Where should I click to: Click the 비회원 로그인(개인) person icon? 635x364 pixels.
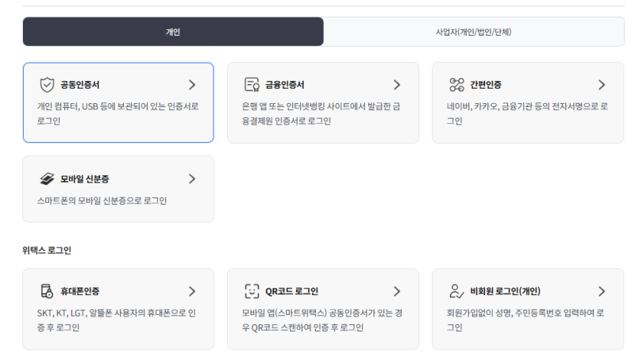coord(456,291)
